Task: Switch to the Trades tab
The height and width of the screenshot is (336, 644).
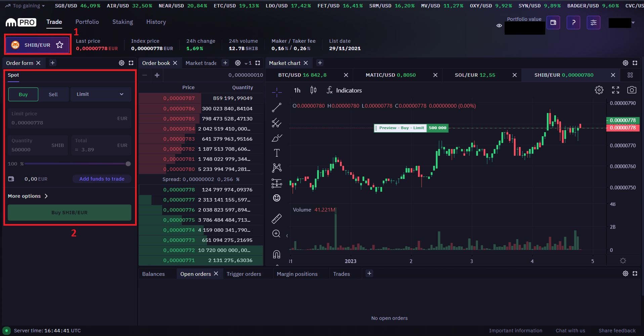Action: point(341,274)
